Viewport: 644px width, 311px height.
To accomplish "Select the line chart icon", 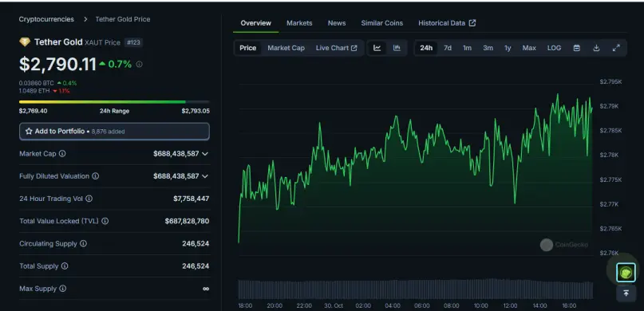I will 377,48.
